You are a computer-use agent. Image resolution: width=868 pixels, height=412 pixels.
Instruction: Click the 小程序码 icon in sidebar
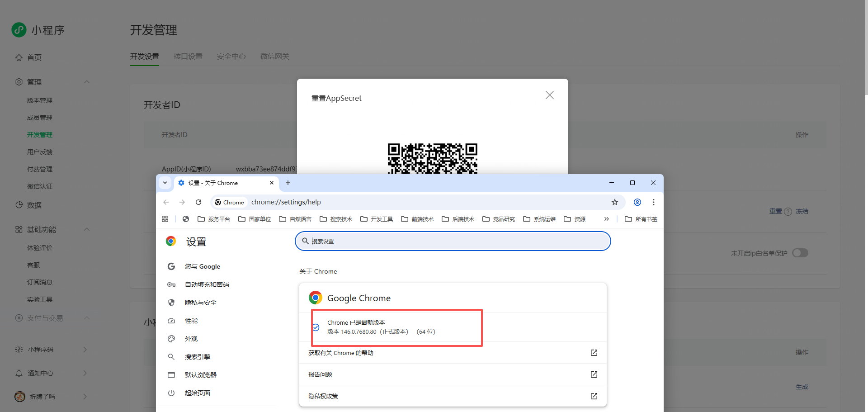click(19, 350)
